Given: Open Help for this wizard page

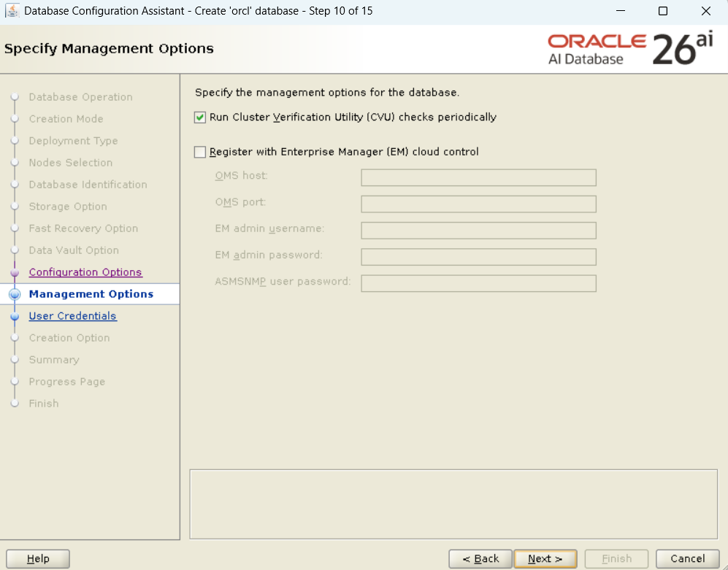Looking at the screenshot, I should click(38, 559).
